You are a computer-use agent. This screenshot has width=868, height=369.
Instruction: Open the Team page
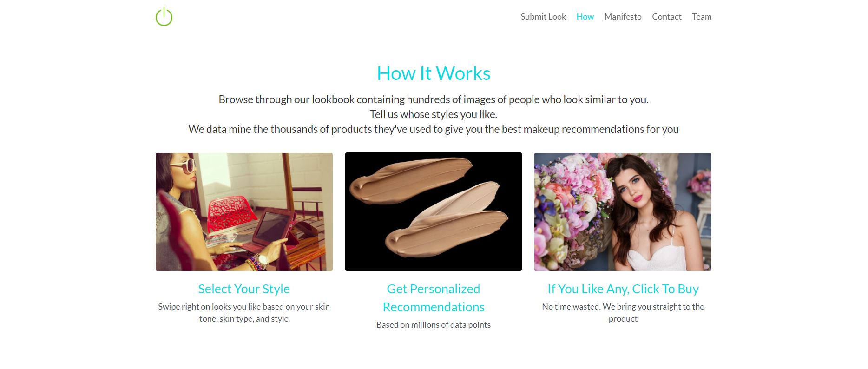(702, 16)
